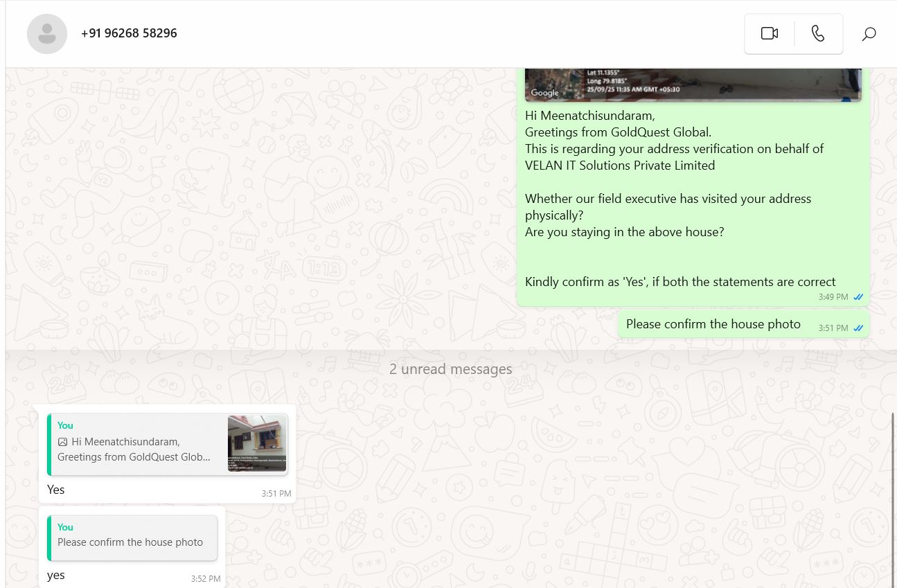897x588 pixels.
Task: Click 'VELAN IT Solutions Private Limited' text
Action: point(620,166)
